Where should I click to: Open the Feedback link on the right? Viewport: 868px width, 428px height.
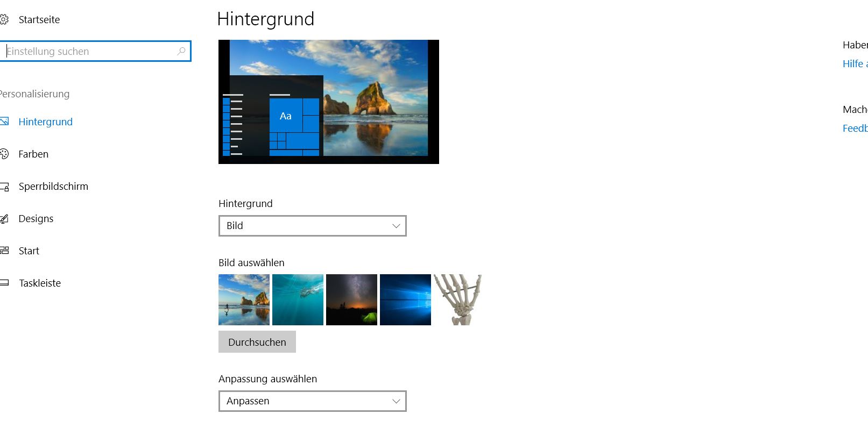(x=855, y=128)
